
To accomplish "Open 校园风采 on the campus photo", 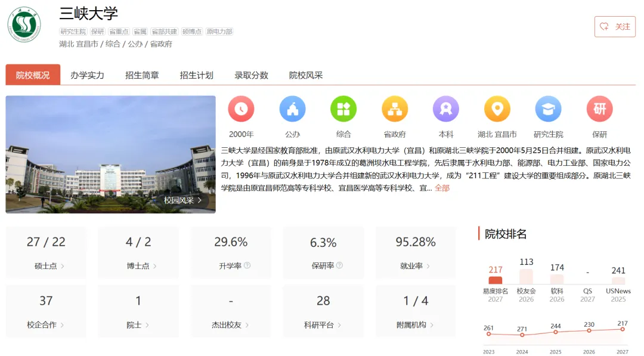I will (x=183, y=200).
